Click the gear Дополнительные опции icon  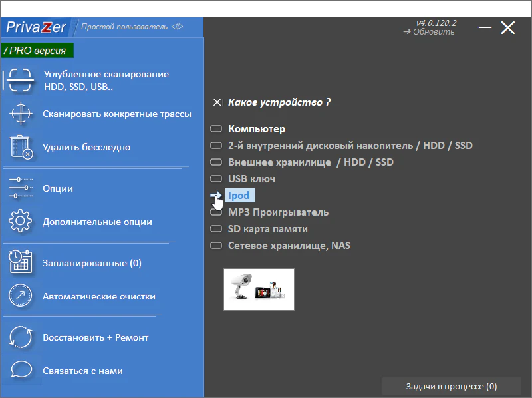tap(21, 222)
